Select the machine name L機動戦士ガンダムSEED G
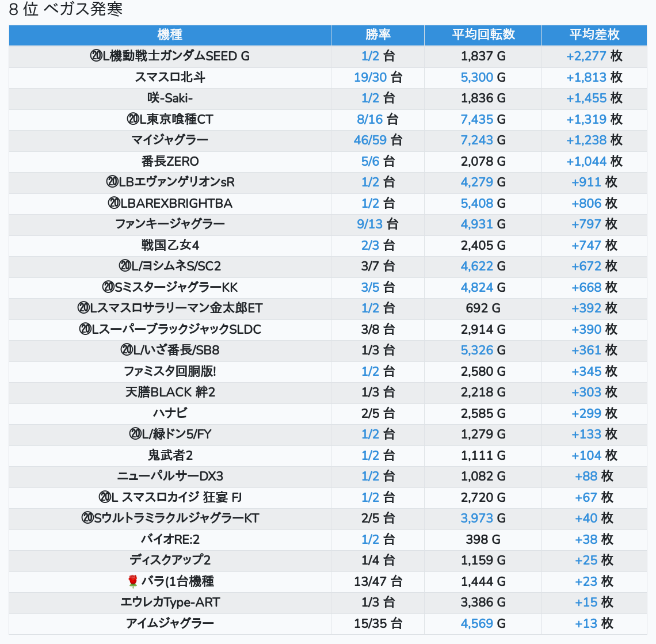The height and width of the screenshot is (644, 656). pos(170,56)
